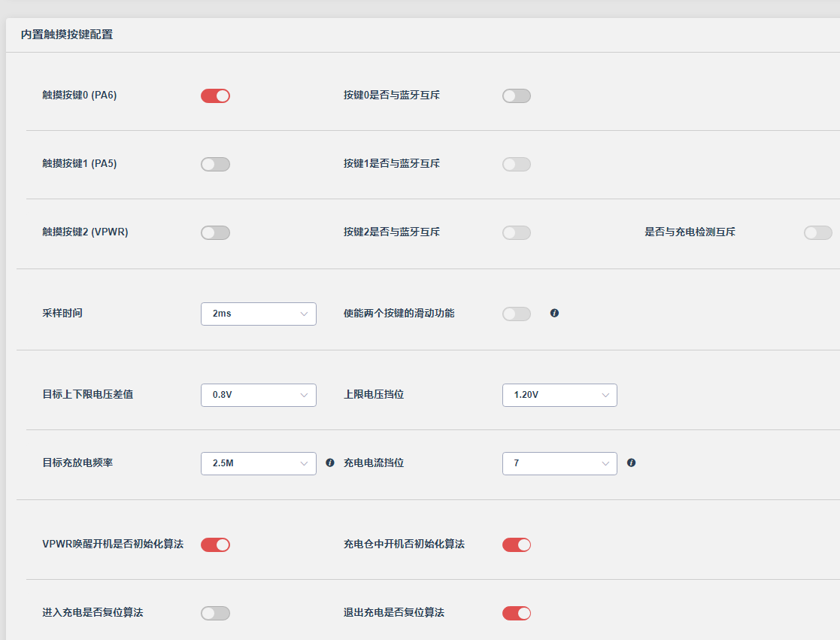This screenshot has width=840, height=640.
Task: Toggle 按键0是否与蓝牙互斥 switch
Action: click(x=517, y=96)
